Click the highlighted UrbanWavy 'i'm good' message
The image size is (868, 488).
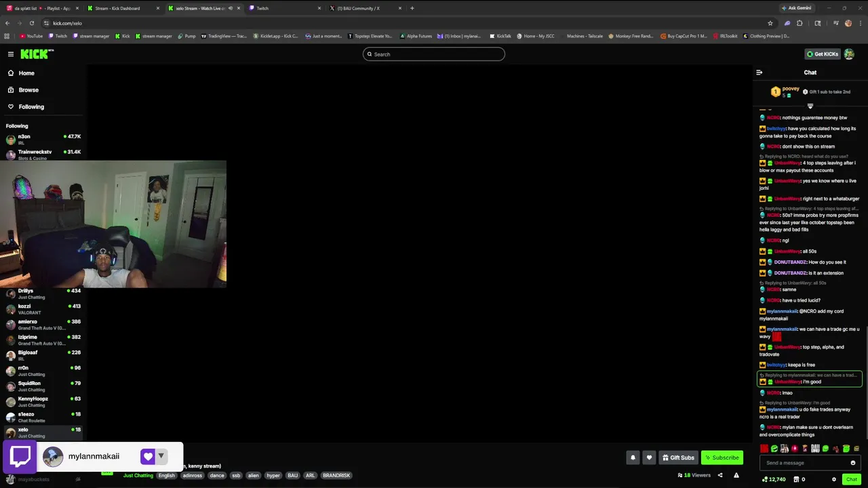tap(810, 379)
